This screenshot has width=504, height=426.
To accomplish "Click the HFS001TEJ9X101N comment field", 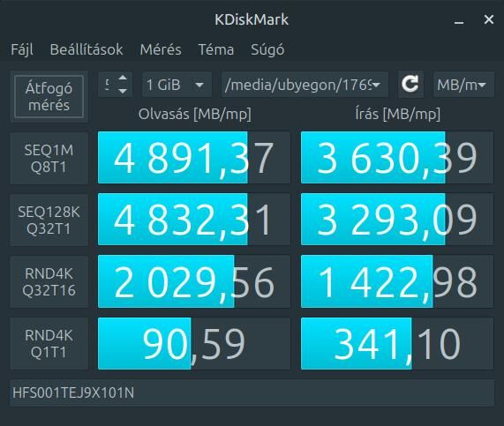I will (252, 392).
